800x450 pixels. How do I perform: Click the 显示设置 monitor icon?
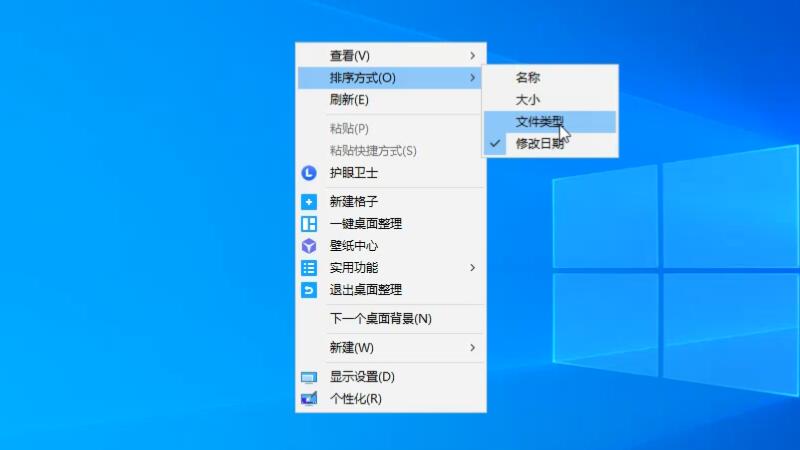[x=309, y=378]
